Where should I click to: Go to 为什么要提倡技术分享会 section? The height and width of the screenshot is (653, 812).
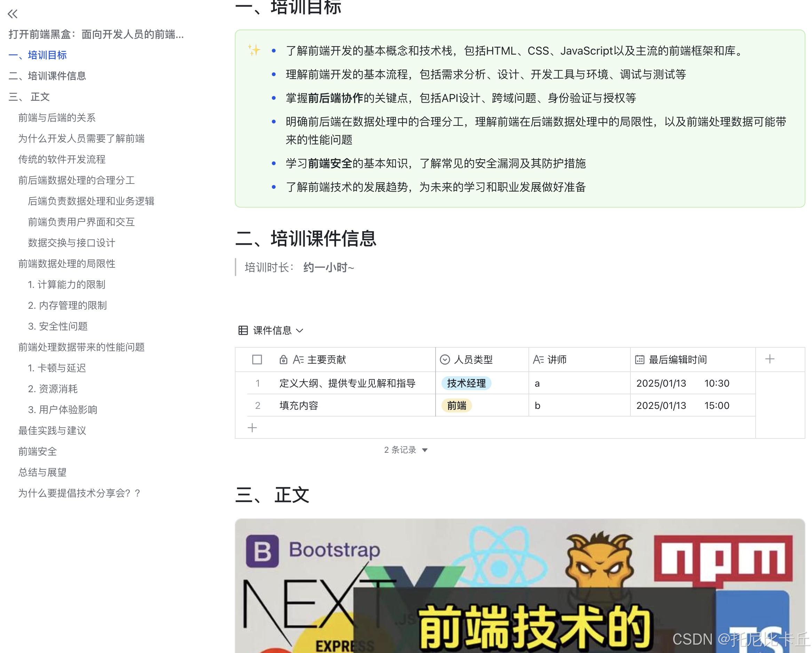pyautogui.click(x=79, y=493)
